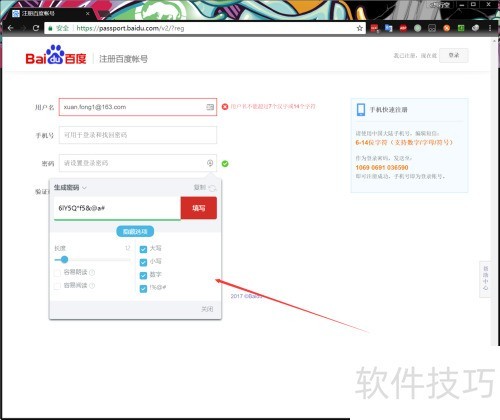
Task: Click the 手机号 phone number input field
Action: coord(138,135)
